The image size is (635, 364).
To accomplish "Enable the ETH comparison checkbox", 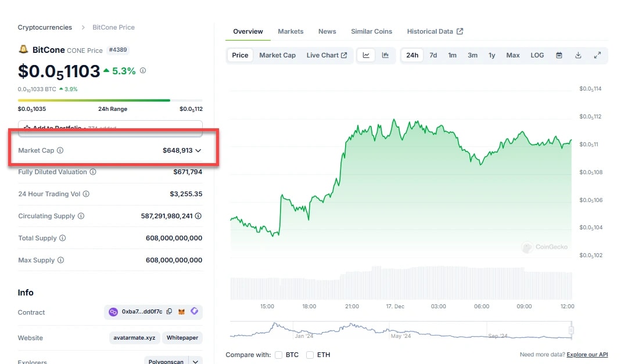I will 310,355.
